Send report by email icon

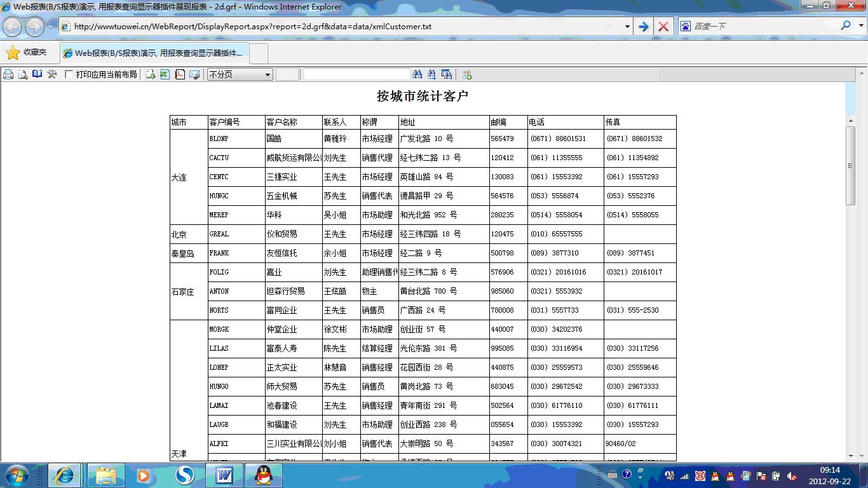pyautogui.click(x=194, y=74)
